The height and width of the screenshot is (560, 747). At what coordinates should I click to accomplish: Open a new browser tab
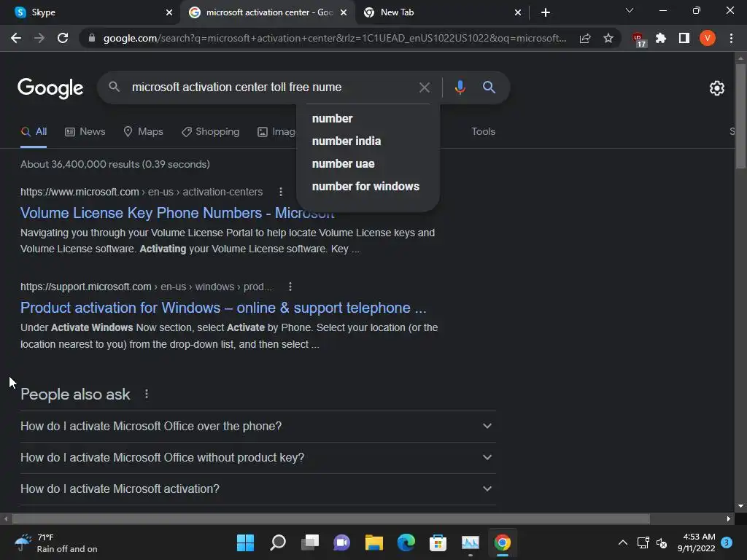(x=546, y=12)
